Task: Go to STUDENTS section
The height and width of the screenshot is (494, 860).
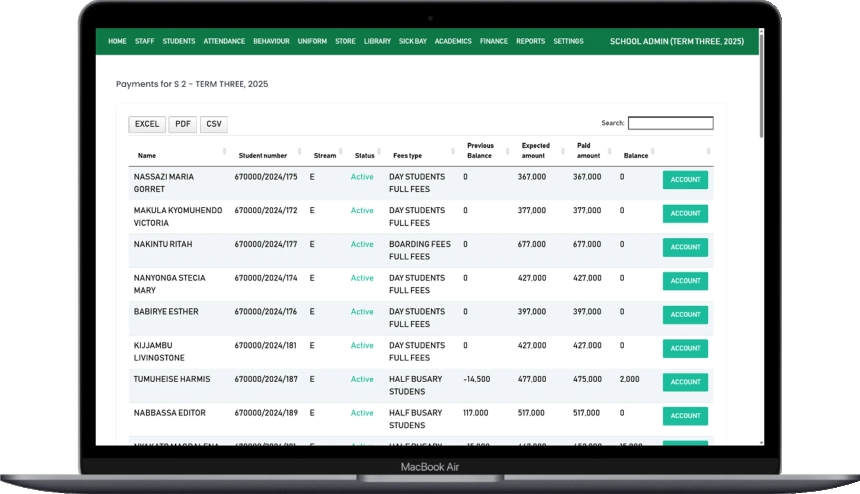Action: [179, 41]
